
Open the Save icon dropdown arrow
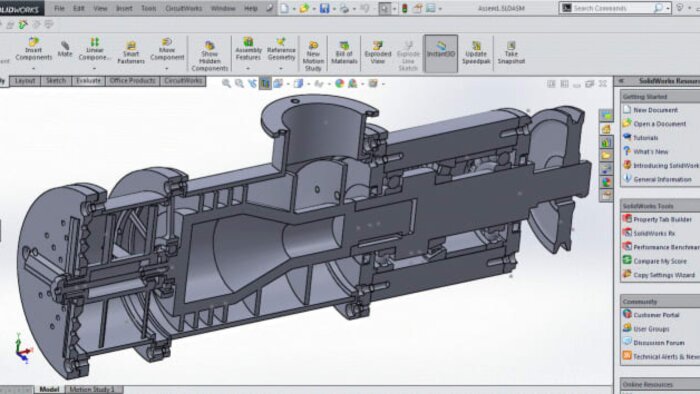pos(333,8)
